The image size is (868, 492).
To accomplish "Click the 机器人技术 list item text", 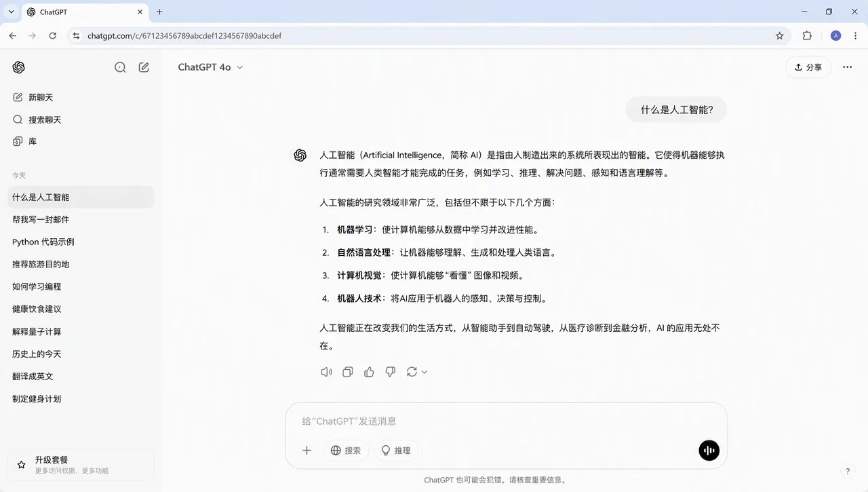I will [x=359, y=299].
